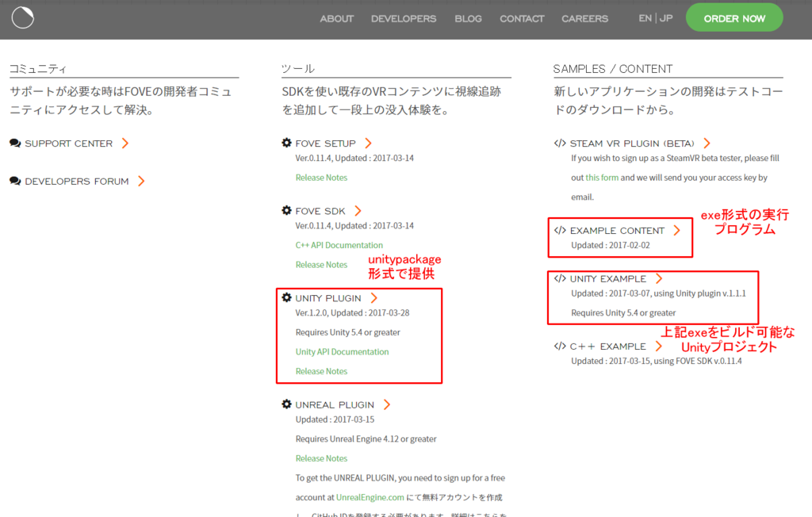Click the ツール section heading
812x517 pixels.
click(298, 69)
